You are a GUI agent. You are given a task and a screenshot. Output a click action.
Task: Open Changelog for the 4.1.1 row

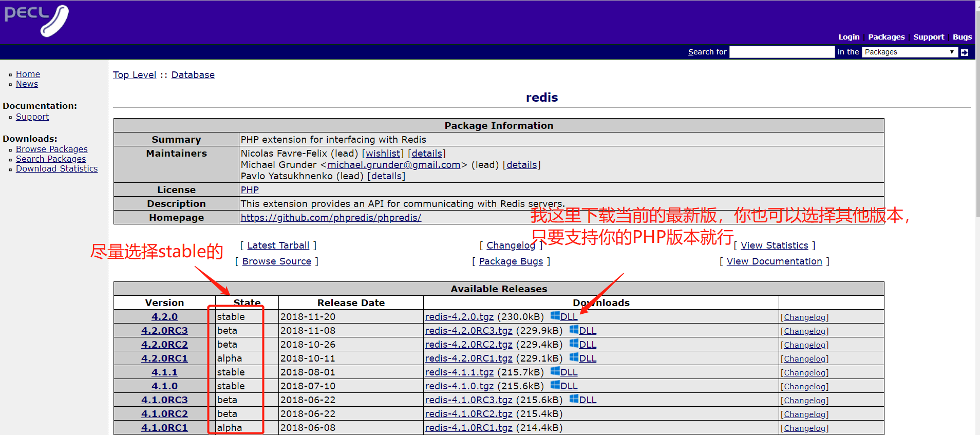tap(804, 373)
